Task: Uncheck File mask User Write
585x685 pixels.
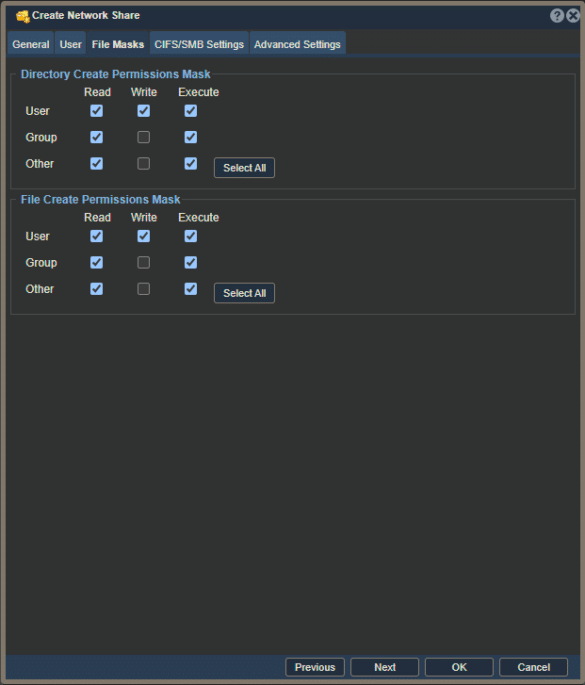Action: tap(144, 236)
